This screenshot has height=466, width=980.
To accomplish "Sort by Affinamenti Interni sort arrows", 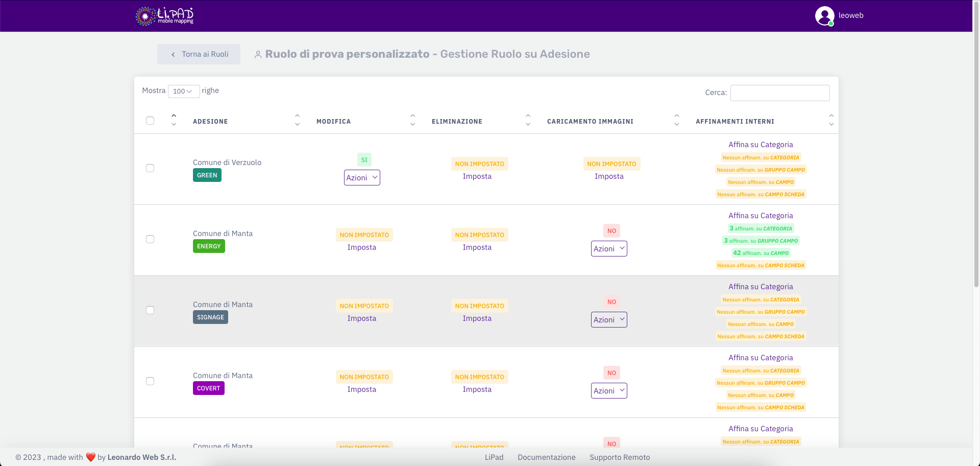I will (x=831, y=121).
